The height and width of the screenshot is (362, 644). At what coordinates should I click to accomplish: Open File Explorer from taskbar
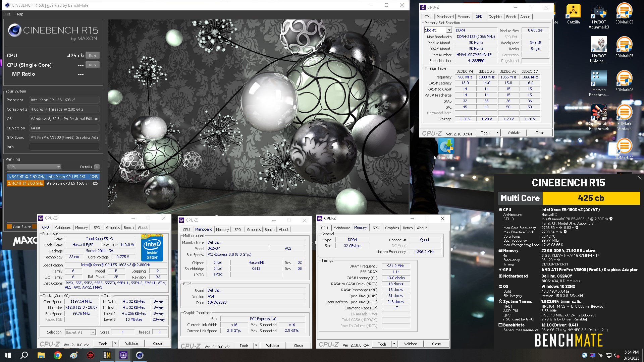[x=41, y=355]
